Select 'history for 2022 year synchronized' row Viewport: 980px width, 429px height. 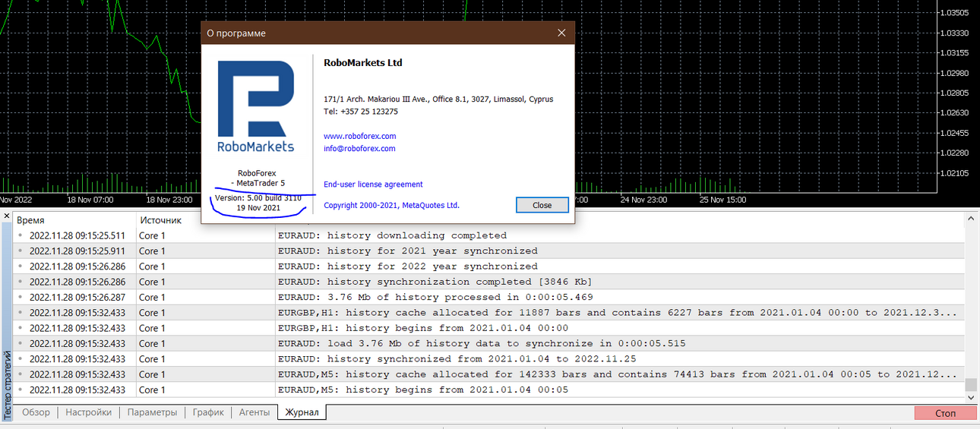point(489,267)
